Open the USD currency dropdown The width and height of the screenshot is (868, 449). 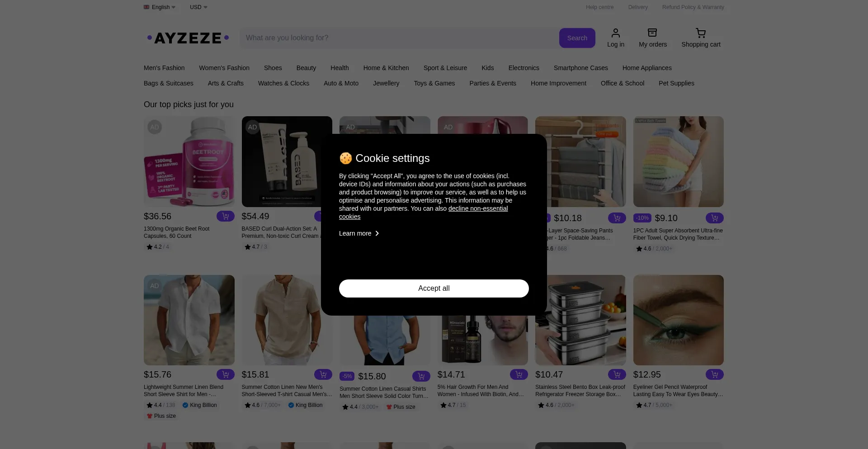pos(198,7)
